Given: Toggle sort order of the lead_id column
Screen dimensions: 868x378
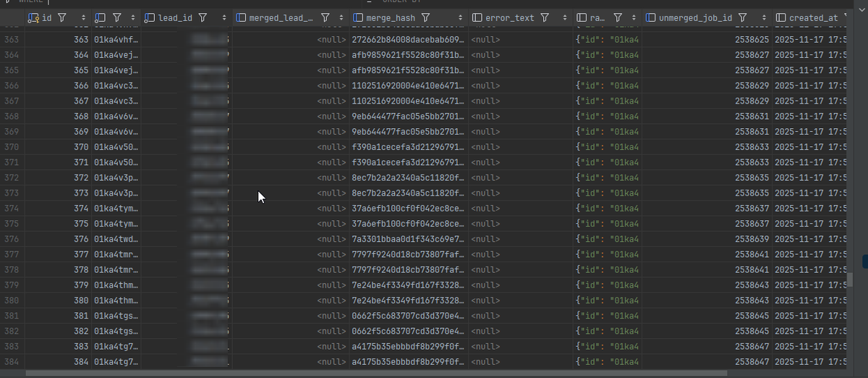Looking at the screenshot, I should (x=225, y=17).
